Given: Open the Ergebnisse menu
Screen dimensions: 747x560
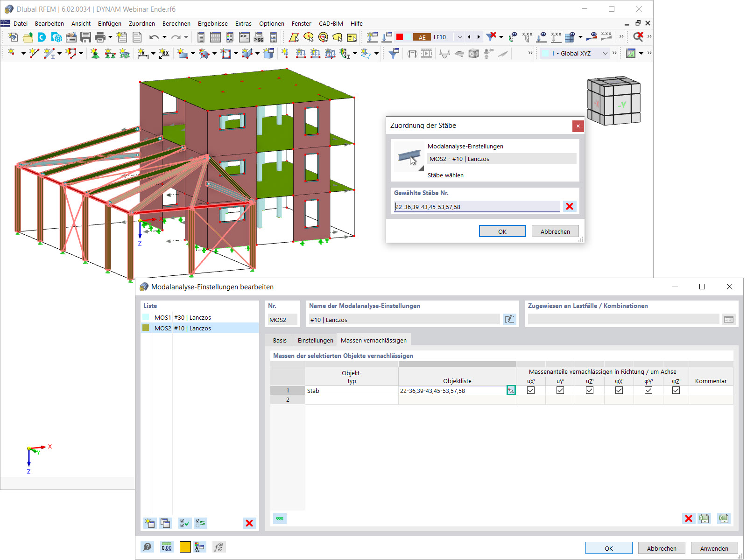Looking at the screenshot, I should (213, 23).
